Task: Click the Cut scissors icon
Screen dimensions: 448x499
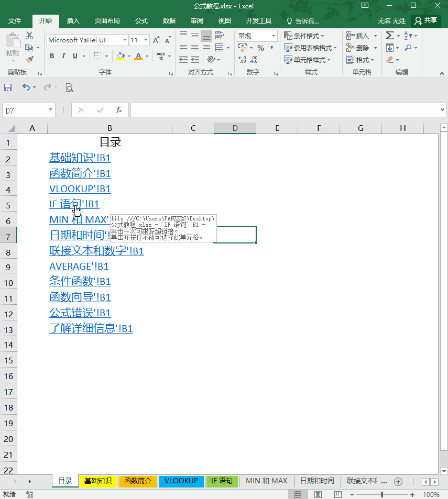Action: [29, 35]
